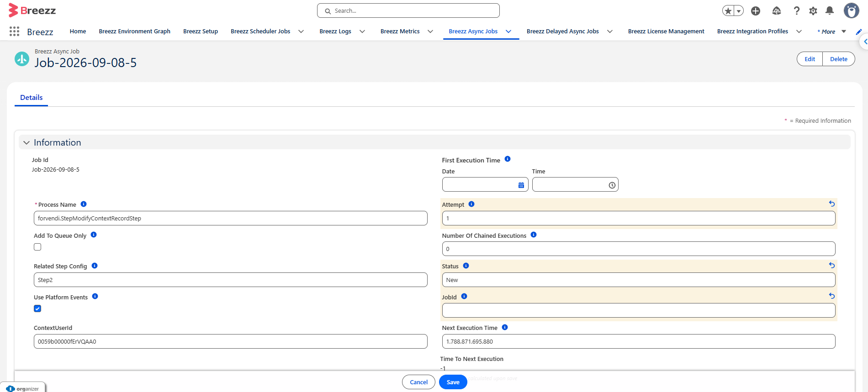Show info for Next Execution Time
The image size is (868, 392).
505,327
